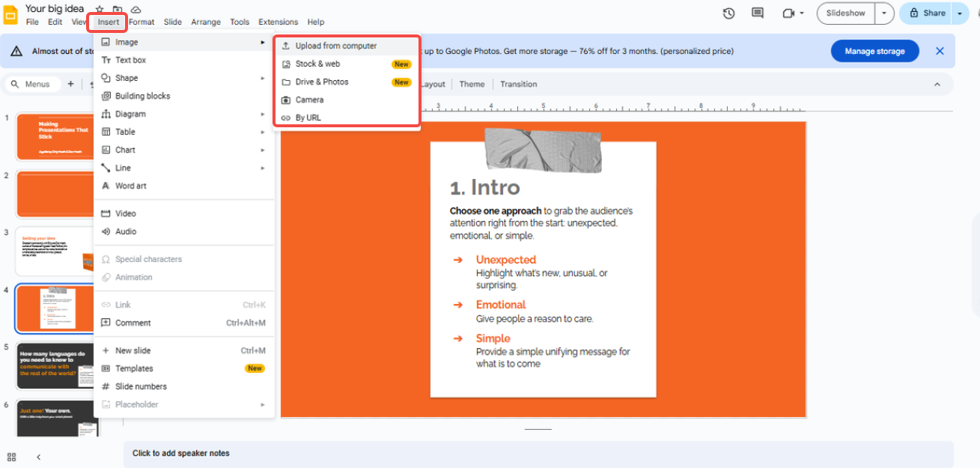This screenshot has height=468, width=980.
Task: Open version history via the clock icon
Action: point(728,13)
